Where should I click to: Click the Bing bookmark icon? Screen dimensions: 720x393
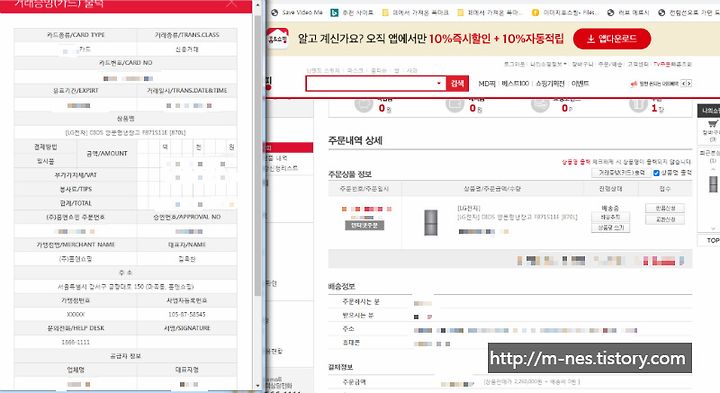point(334,12)
